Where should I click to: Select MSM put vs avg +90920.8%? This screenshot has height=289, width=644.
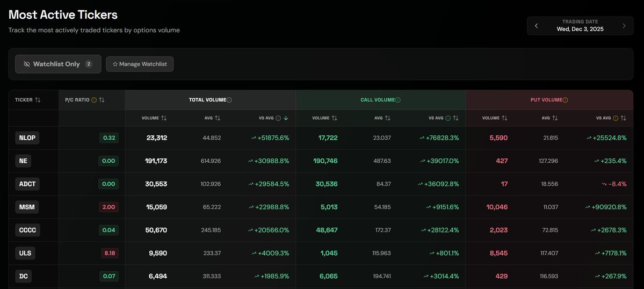coord(606,207)
